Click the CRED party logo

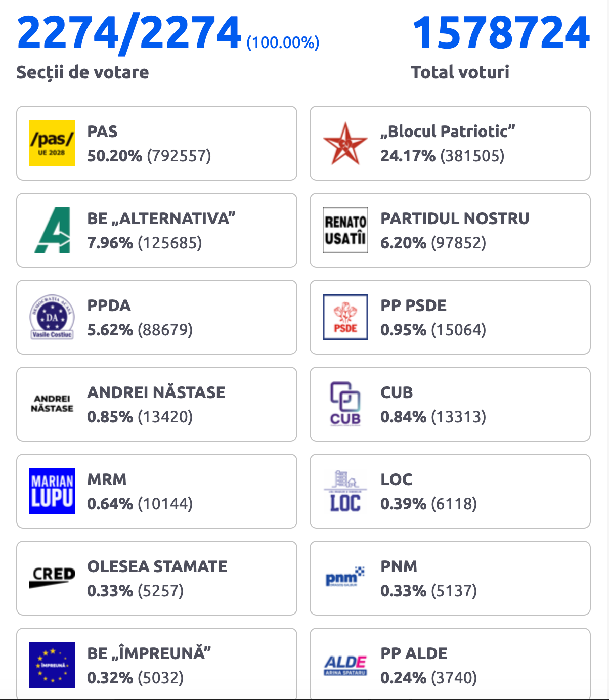pos(52,578)
